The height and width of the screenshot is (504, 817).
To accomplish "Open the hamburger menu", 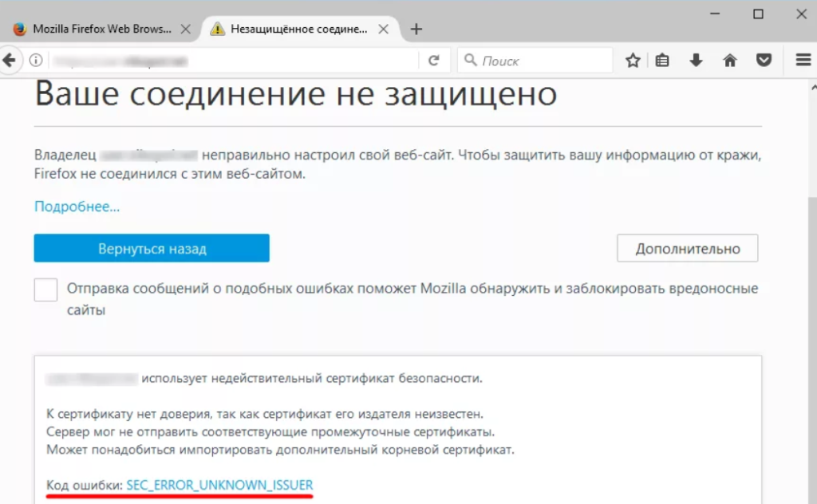I will click(x=803, y=61).
